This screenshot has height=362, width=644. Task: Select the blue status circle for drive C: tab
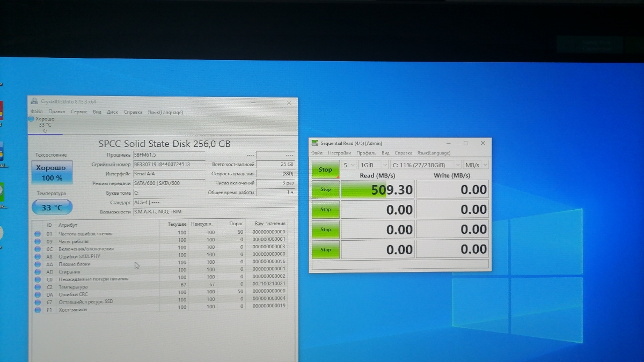coord(31,119)
